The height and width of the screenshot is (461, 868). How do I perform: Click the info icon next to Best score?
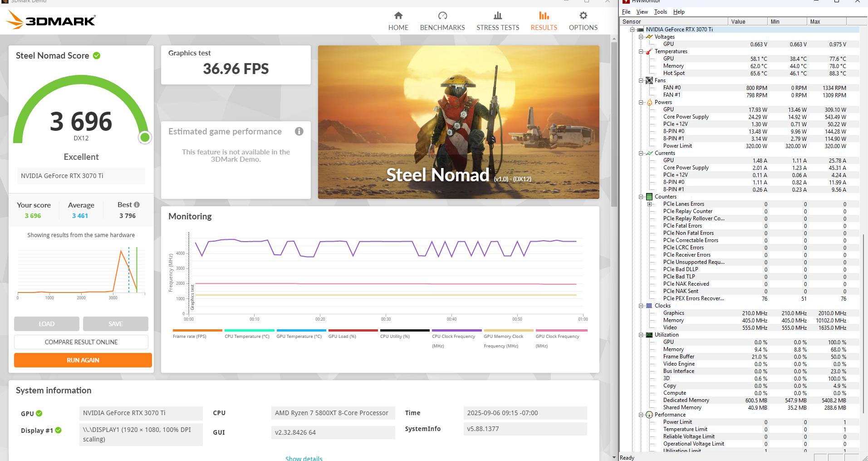(x=137, y=205)
